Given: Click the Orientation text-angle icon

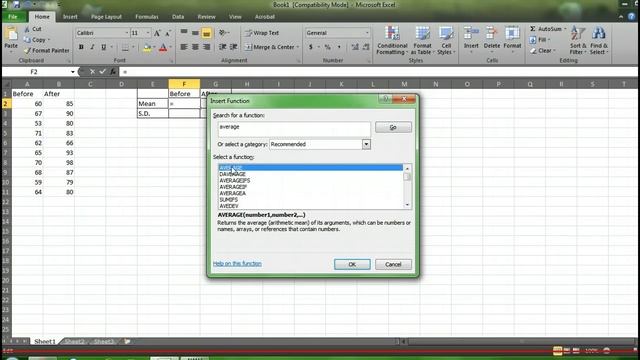Looking at the screenshot, I should point(222,33).
